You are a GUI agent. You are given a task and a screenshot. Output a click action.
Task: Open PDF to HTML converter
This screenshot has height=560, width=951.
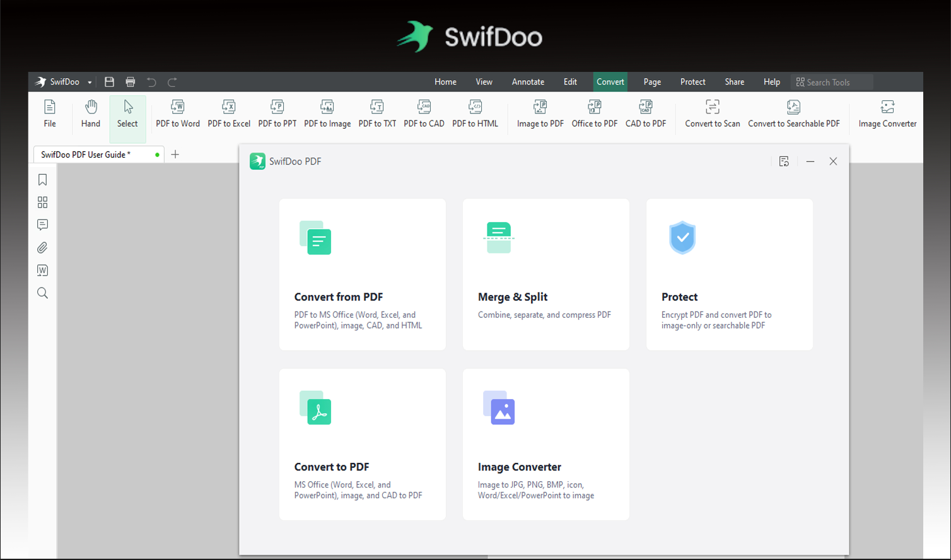475,114
